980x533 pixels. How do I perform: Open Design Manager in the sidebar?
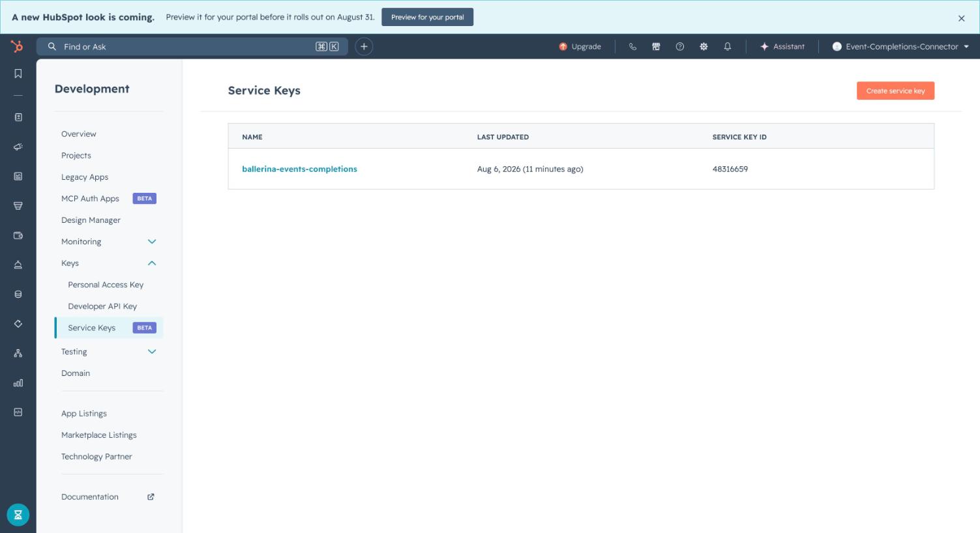click(91, 220)
